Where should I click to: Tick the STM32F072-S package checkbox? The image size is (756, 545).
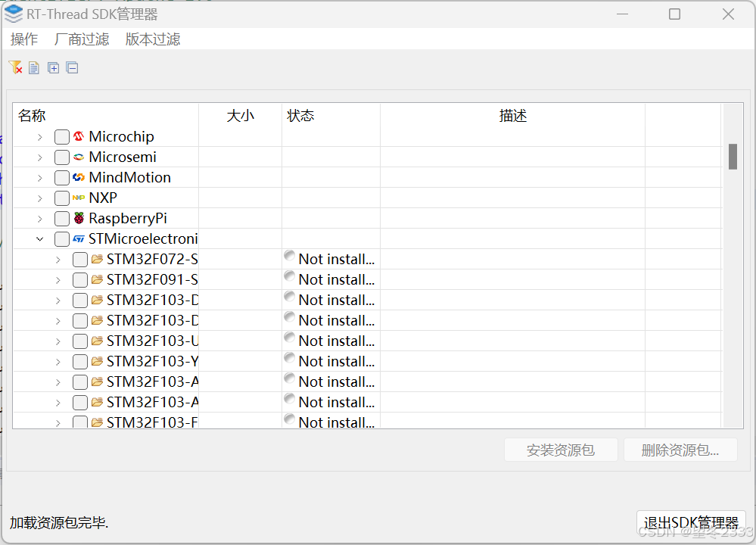coord(80,260)
